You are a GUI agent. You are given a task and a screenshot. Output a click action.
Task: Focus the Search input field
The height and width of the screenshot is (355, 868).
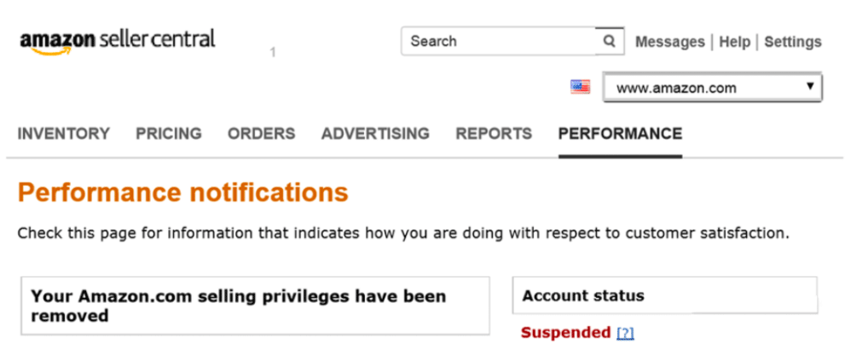tap(498, 41)
